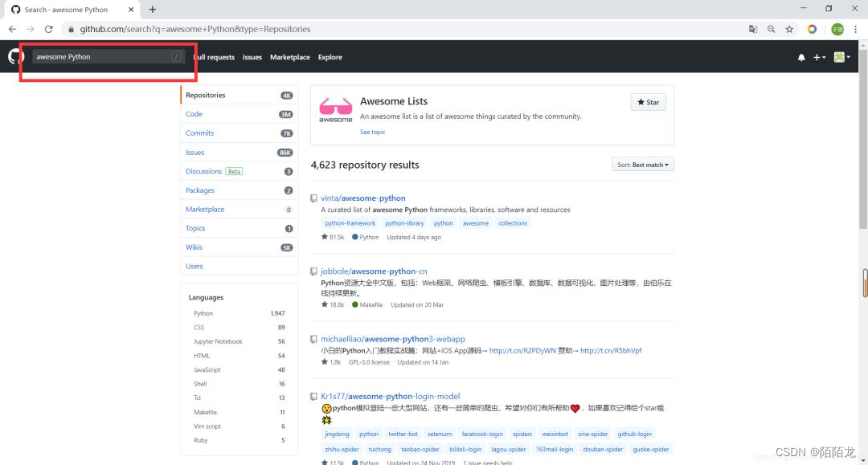This screenshot has height=465, width=868.
Task: Click the Awesome Lists sunglasses logo
Action: coord(335,109)
